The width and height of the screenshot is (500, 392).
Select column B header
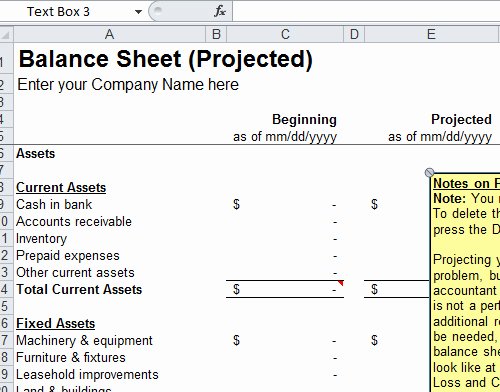pyautogui.click(x=216, y=34)
